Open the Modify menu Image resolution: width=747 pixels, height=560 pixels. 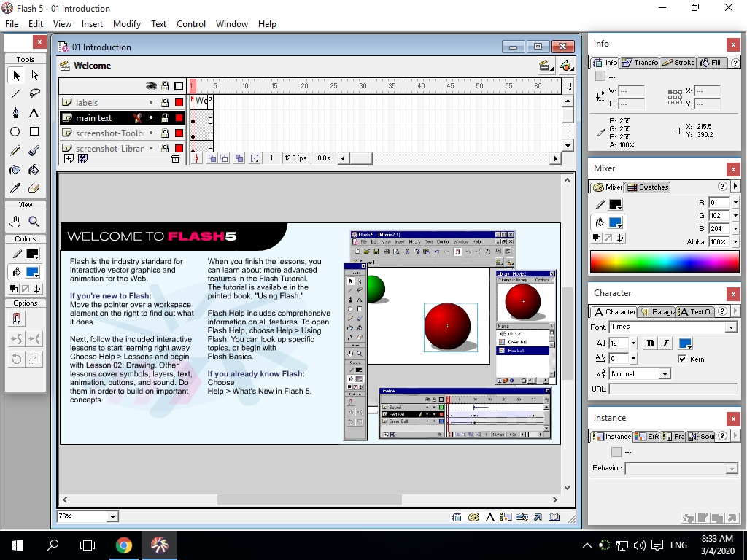click(x=127, y=24)
